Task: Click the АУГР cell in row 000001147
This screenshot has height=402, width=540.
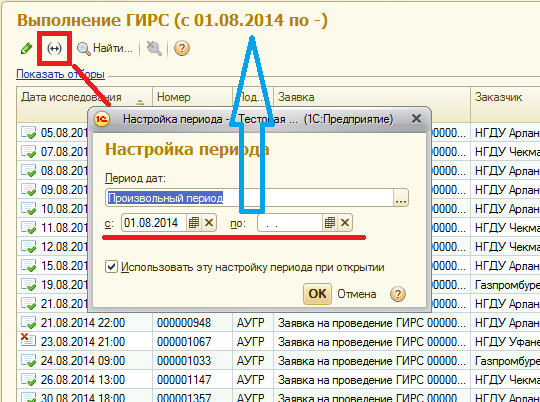Action: [253, 380]
